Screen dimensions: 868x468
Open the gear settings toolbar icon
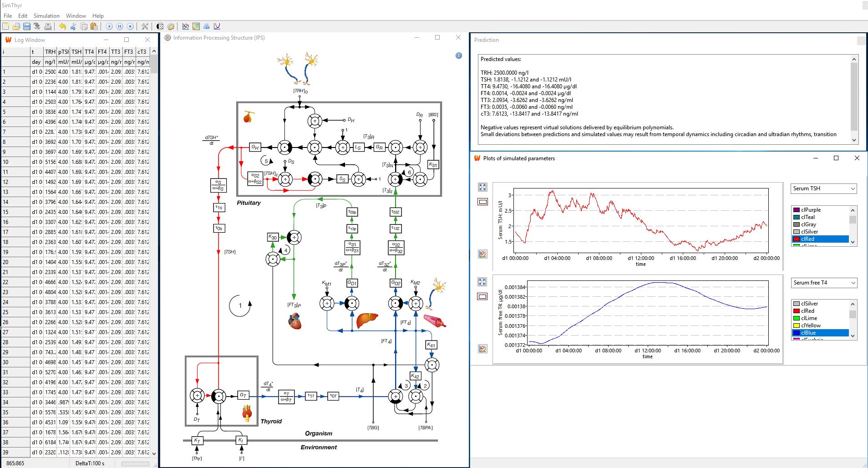171,26
